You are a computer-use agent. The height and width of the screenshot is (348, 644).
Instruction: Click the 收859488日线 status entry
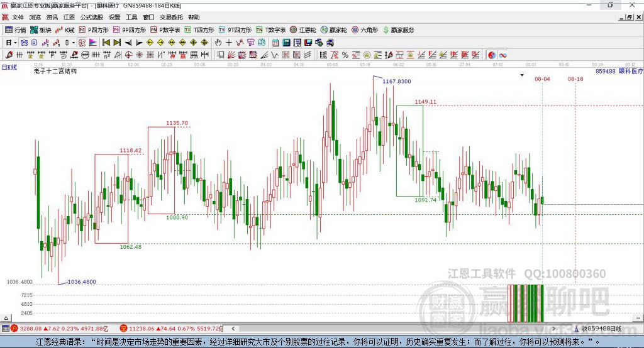(598, 329)
